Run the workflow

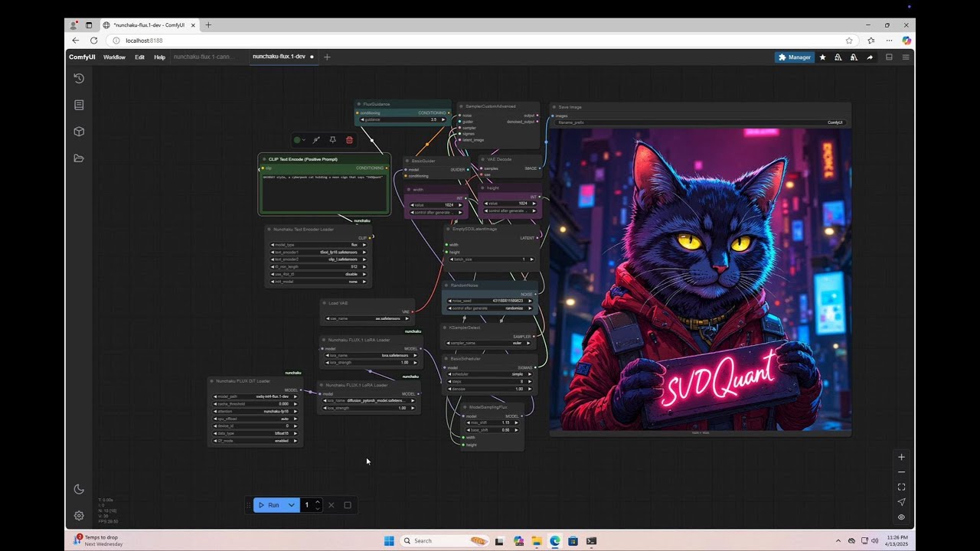[x=269, y=505]
